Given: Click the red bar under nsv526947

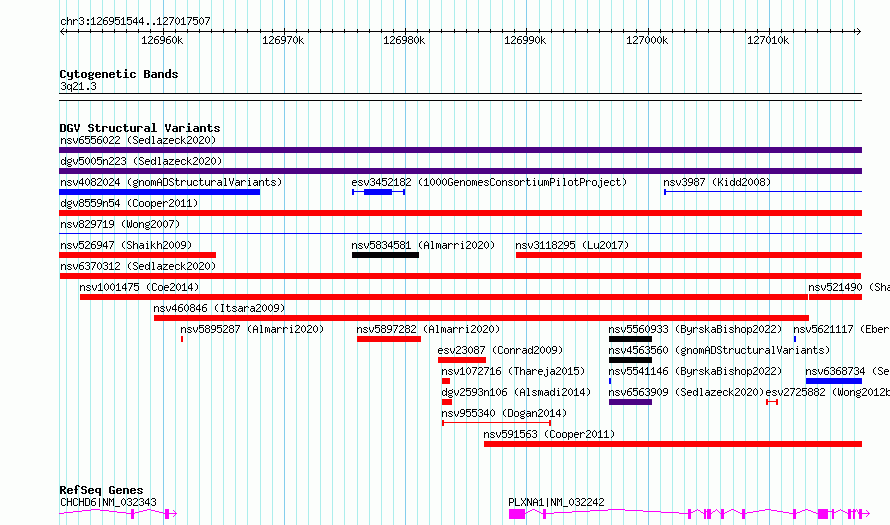Looking at the screenshot, I should click(x=138, y=255).
